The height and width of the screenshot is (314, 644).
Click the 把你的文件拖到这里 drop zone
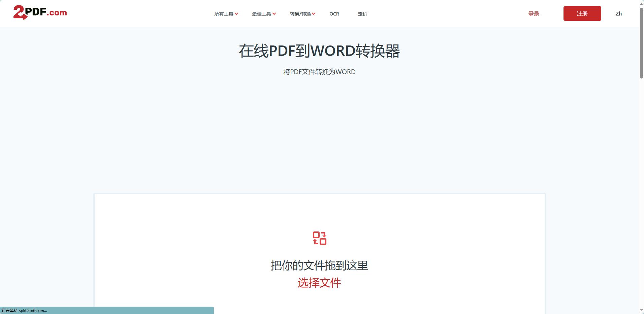point(319,266)
